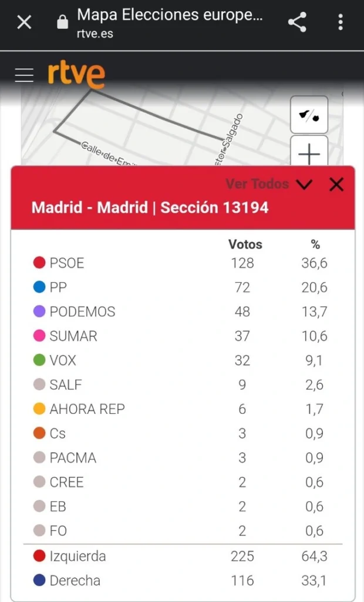364x602 pixels.
Task: Open the browser overflow menu
Action: coord(339,22)
